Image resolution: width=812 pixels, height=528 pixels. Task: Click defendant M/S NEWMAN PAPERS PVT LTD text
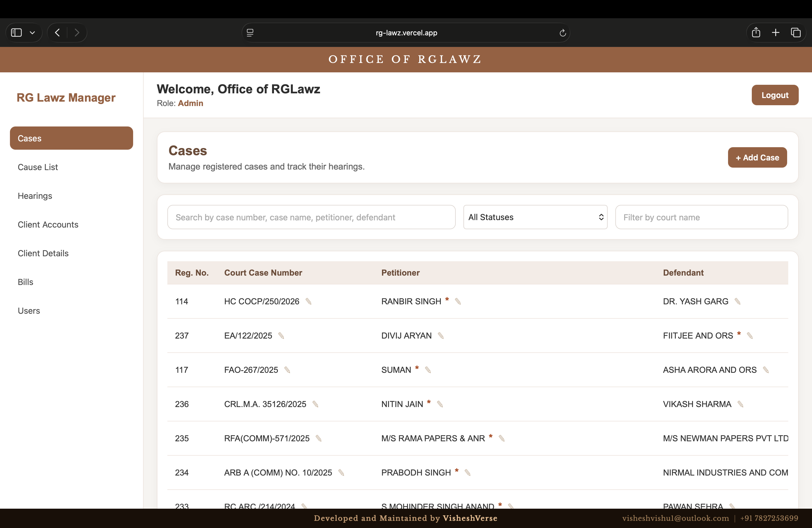click(x=725, y=438)
